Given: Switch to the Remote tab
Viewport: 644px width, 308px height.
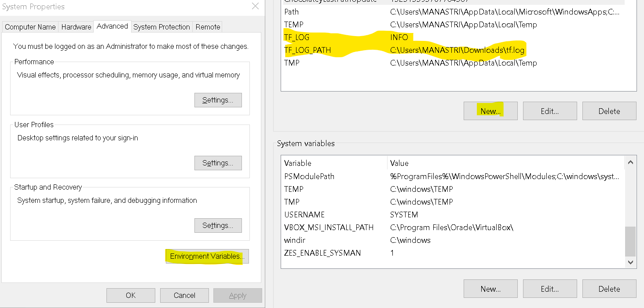Looking at the screenshot, I should coord(207,27).
